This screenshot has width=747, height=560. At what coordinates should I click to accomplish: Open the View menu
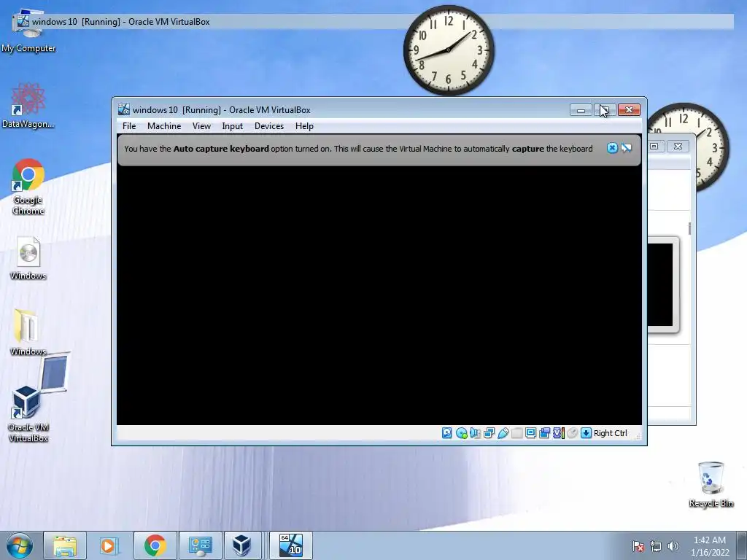[201, 126]
